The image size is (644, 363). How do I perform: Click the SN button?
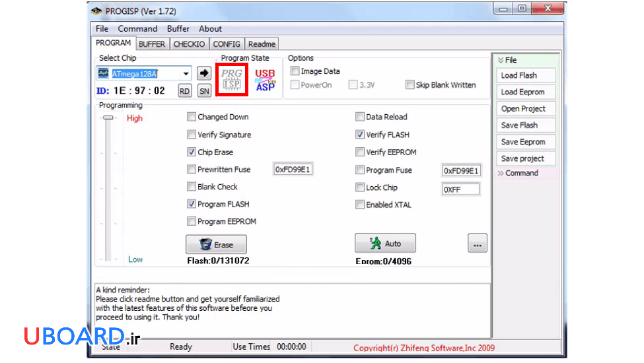click(204, 90)
